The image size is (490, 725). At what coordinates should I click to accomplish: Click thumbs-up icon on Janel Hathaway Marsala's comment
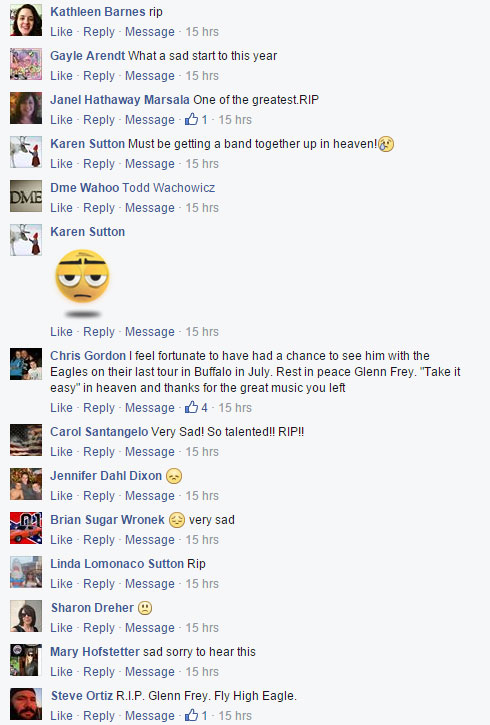191,119
